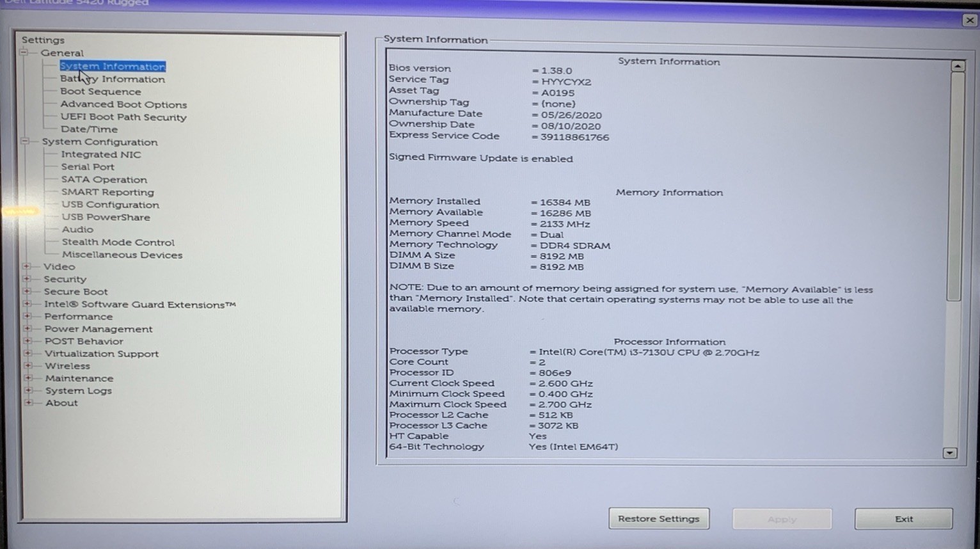Expand the Wireless tree node
The height and width of the screenshot is (549, 980).
click(28, 365)
